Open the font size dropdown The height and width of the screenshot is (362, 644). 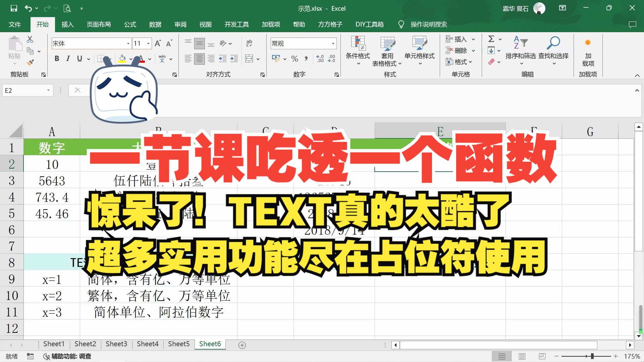pyautogui.click(x=148, y=44)
